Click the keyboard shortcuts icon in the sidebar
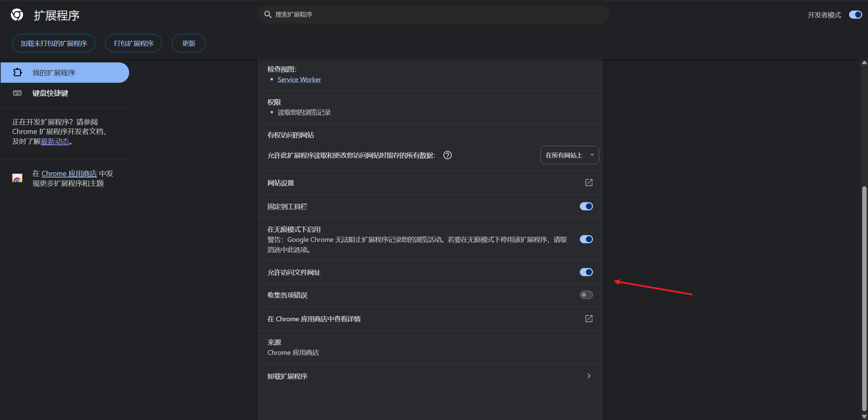868x420 pixels. pos(17,93)
